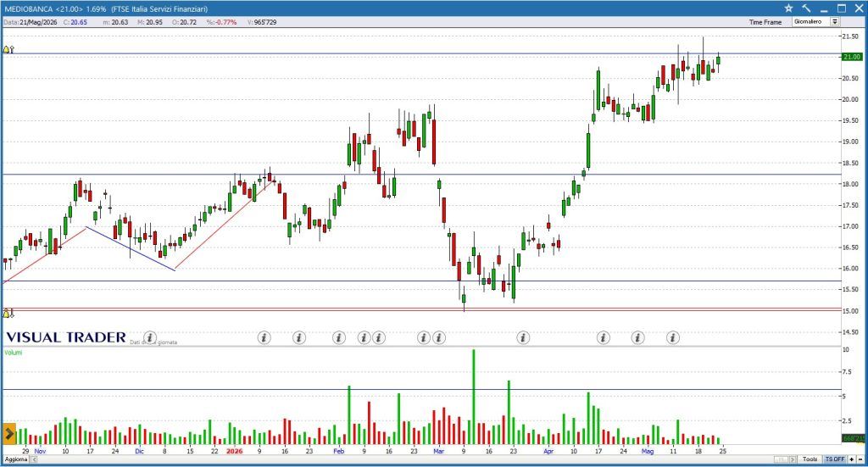Select the blue descending trendline in November
The width and height of the screenshot is (868, 467).
pos(131,248)
